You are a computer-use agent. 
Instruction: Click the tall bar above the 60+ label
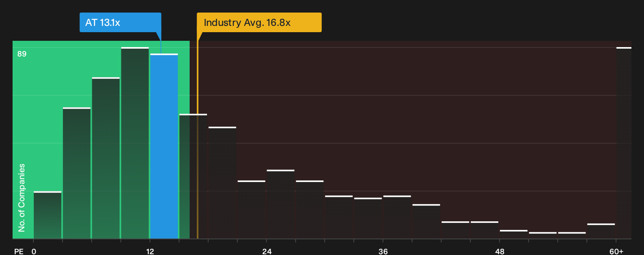624,143
